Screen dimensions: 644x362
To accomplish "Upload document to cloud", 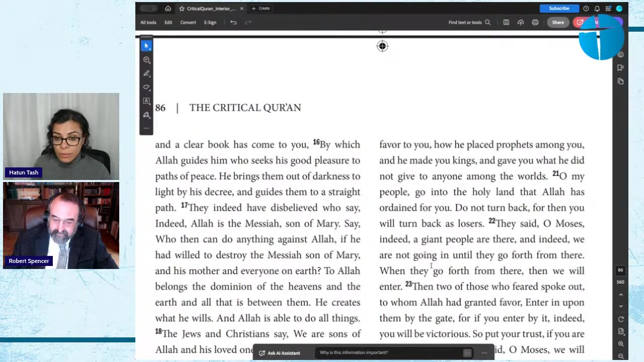I will pos(520,23).
